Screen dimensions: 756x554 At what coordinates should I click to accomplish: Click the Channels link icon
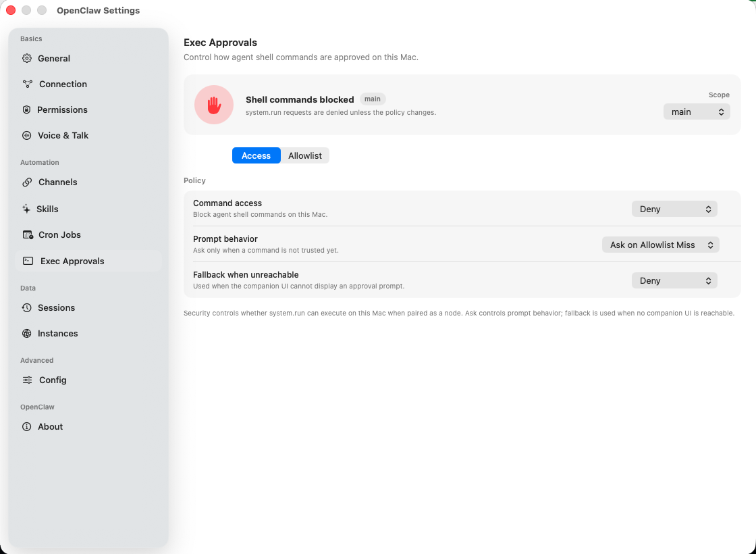[27, 182]
